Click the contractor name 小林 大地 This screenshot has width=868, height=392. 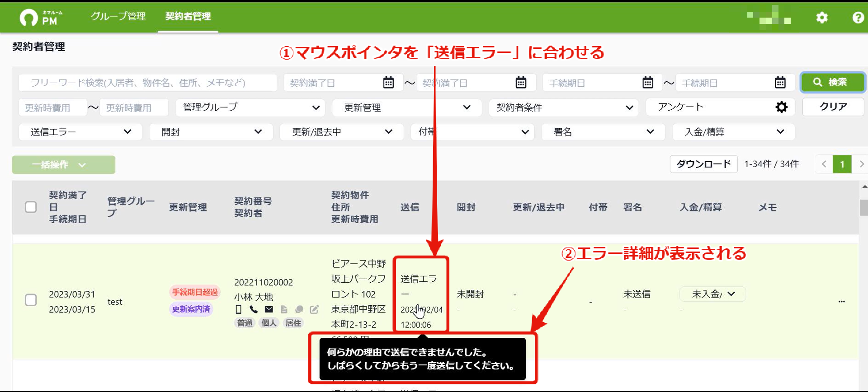(254, 297)
